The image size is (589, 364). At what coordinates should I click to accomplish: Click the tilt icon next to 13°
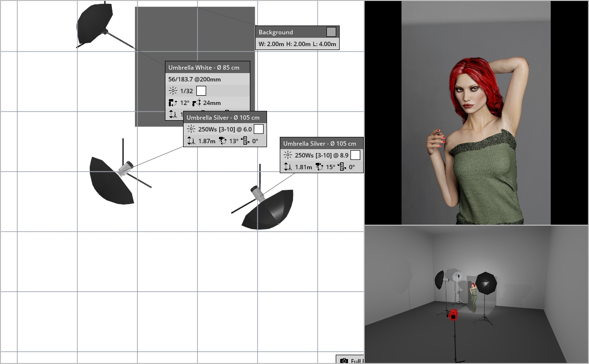222,141
